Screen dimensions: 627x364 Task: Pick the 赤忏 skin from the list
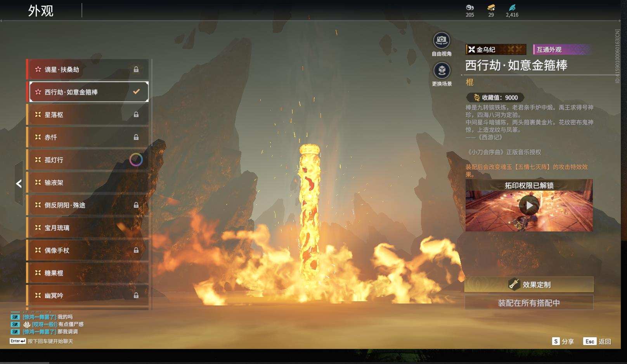87,137
